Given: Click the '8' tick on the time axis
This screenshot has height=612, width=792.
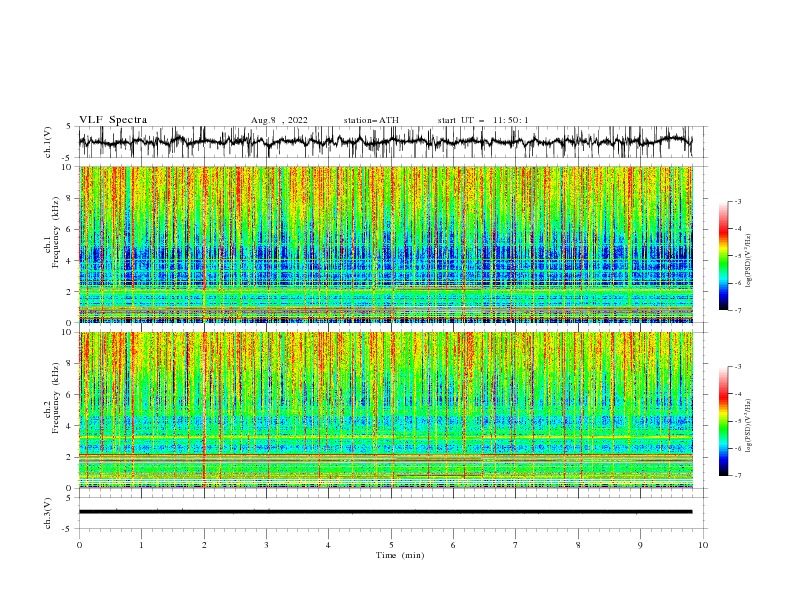Looking at the screenshot, I should point(578,545).
